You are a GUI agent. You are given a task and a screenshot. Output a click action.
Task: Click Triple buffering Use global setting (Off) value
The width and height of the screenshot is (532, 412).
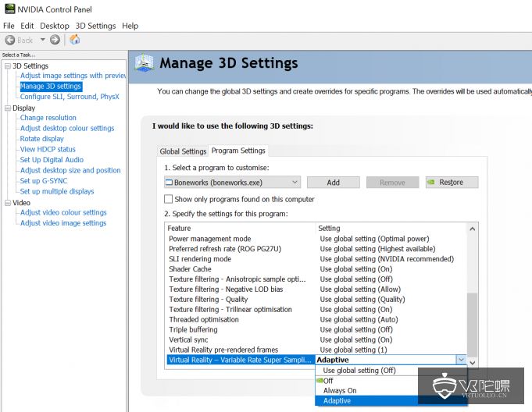pos(356,329)
